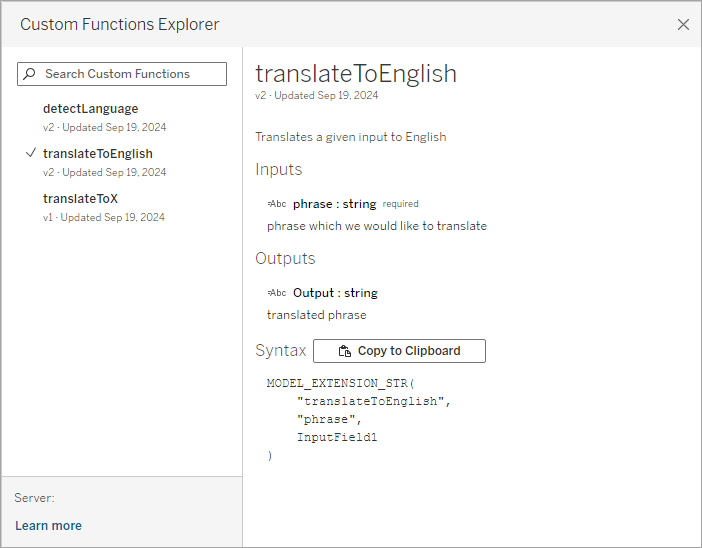Screen dimensions: 702x548
Task: Click the Abc string icon next to Output
Action: [x=277, y=293]
